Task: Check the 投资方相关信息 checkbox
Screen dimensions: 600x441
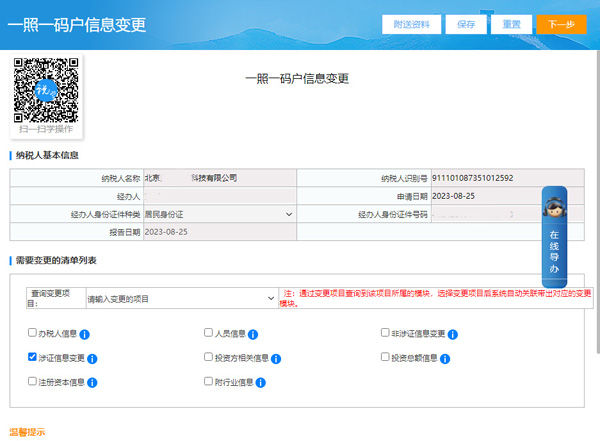Action: [208, 357]
